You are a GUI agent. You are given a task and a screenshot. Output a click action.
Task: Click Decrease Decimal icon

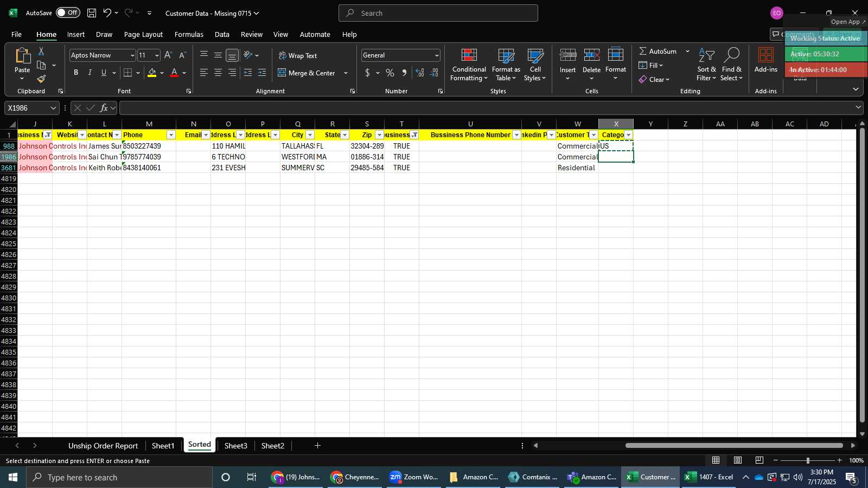[434, 73]
